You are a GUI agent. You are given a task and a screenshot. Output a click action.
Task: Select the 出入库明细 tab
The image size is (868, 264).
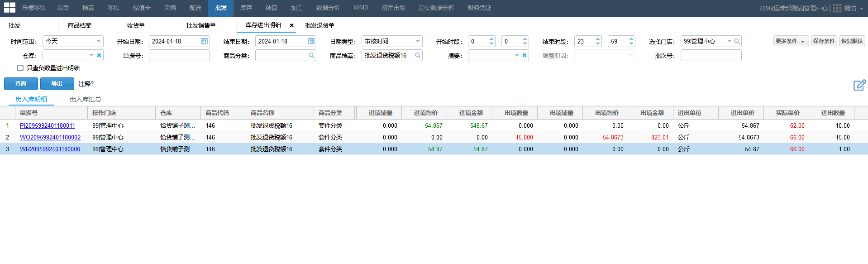[x=31, y=100]
